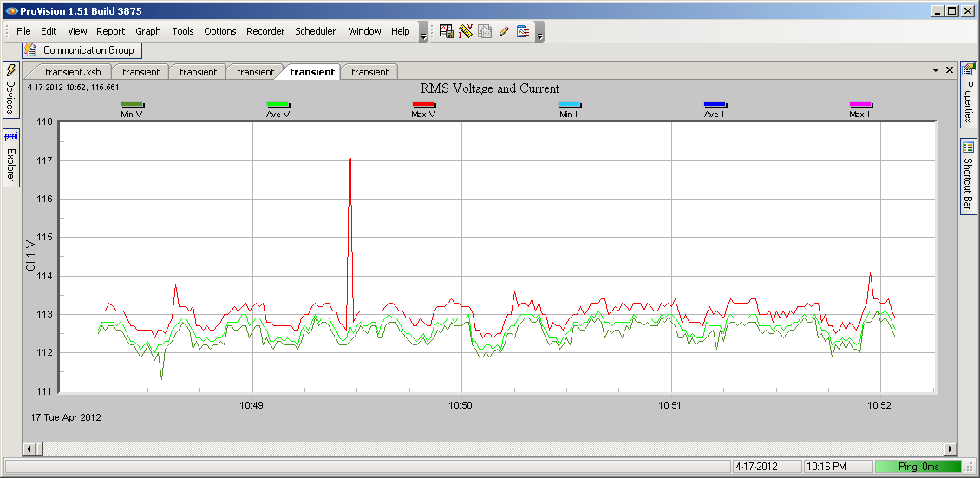Open the tab list dropdown arrow
The height and width of the screenshot is (478, 980).
[x=936, y=70]
